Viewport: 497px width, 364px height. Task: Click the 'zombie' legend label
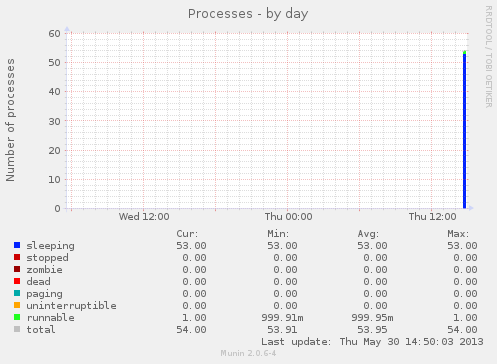[x=45, y=270]
